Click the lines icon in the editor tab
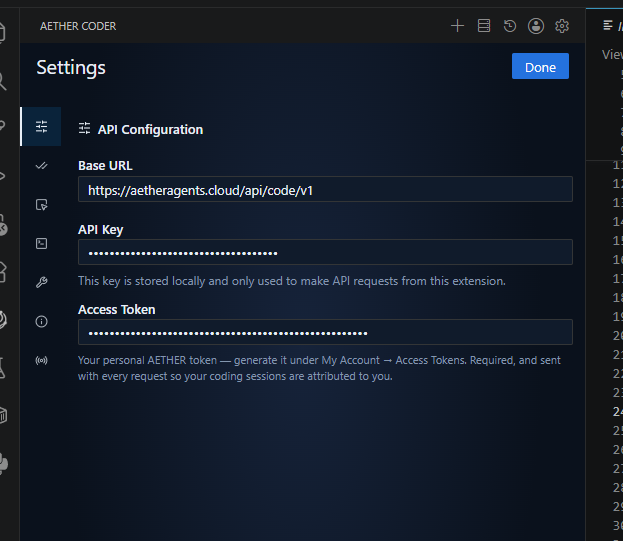The height and width of the screenshot is (541, 623). (x=608, y=25)
